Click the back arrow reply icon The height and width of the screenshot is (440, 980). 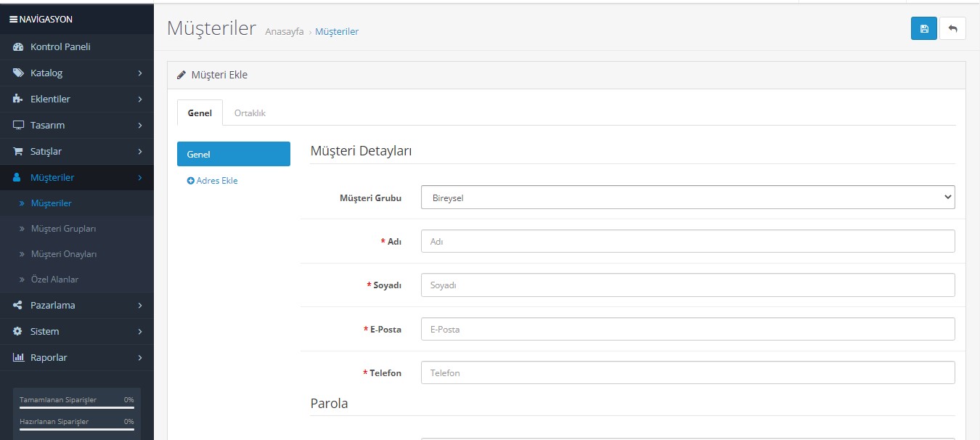(952, 28)
